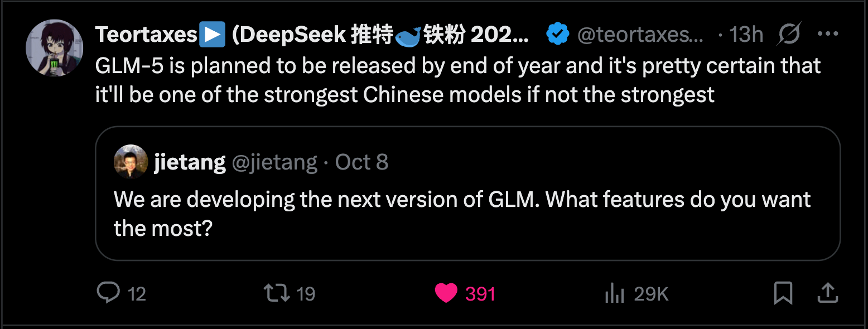Screen dimensions: 868x329
Task: Open view analytics bar chart icon
Action: pos(614,293)
